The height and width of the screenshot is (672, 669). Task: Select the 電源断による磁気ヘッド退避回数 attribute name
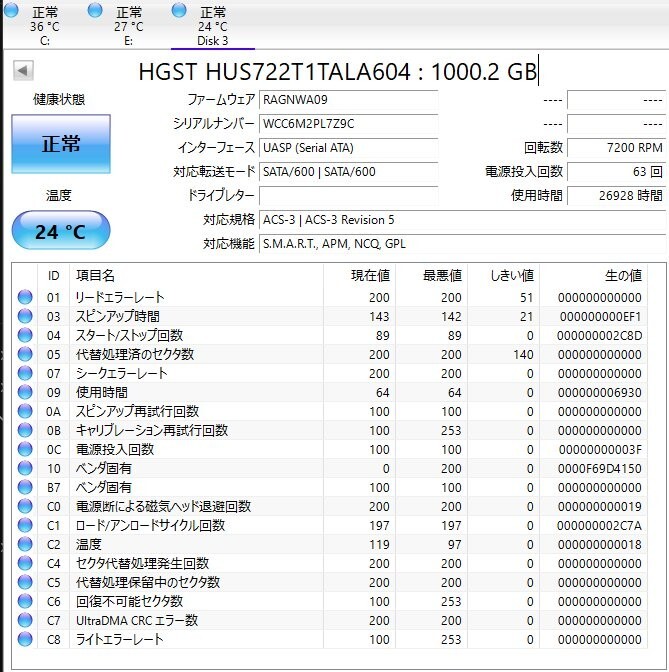tap(163, 507)
